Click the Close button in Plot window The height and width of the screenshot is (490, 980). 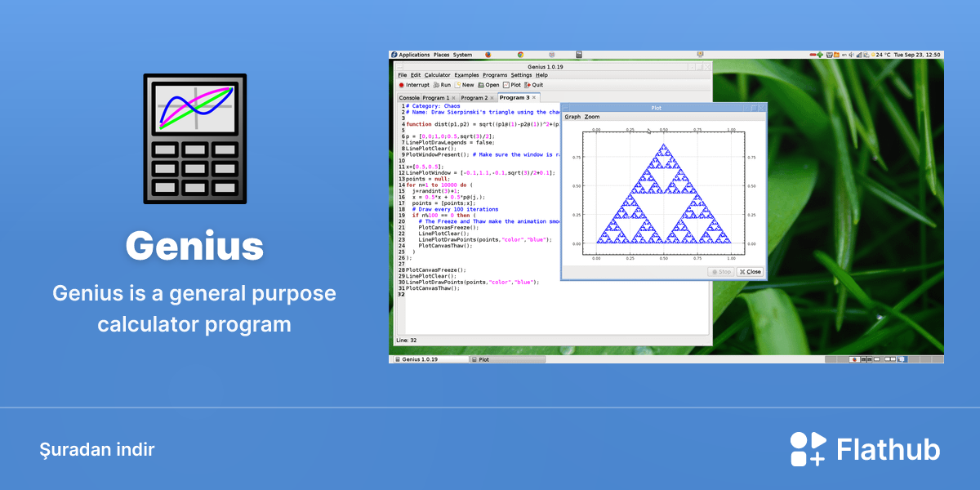click(750, 272)
